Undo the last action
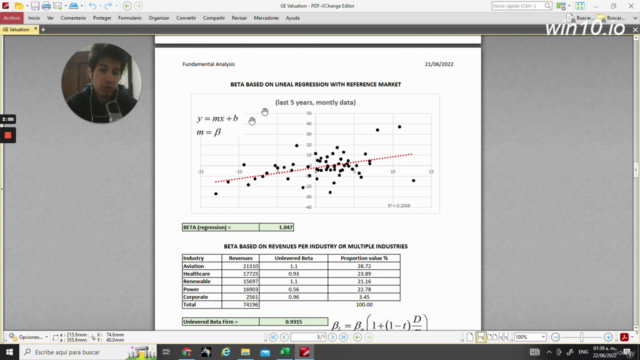The height and width of the screenshot is (360, 640). click(x=92, y=6)
